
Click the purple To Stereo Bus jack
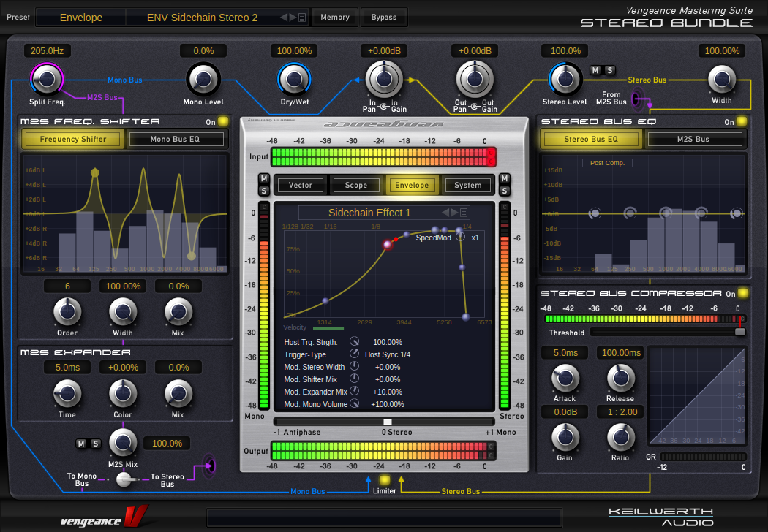[209, 465]
